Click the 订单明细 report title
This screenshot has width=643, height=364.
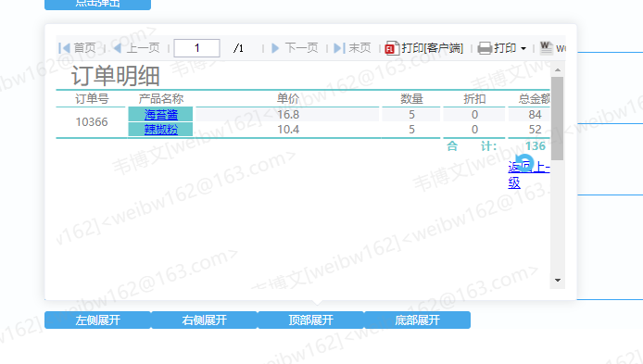tap(115, 76)
